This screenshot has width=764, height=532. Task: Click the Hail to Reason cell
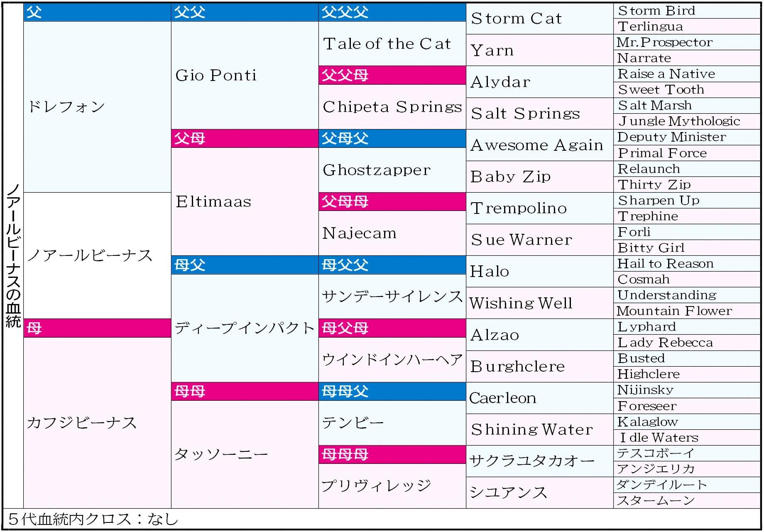[665, 264]
